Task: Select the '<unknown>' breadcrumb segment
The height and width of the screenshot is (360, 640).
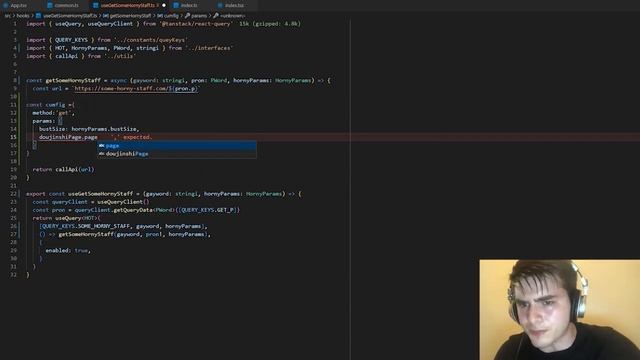Action: (232, 16)
